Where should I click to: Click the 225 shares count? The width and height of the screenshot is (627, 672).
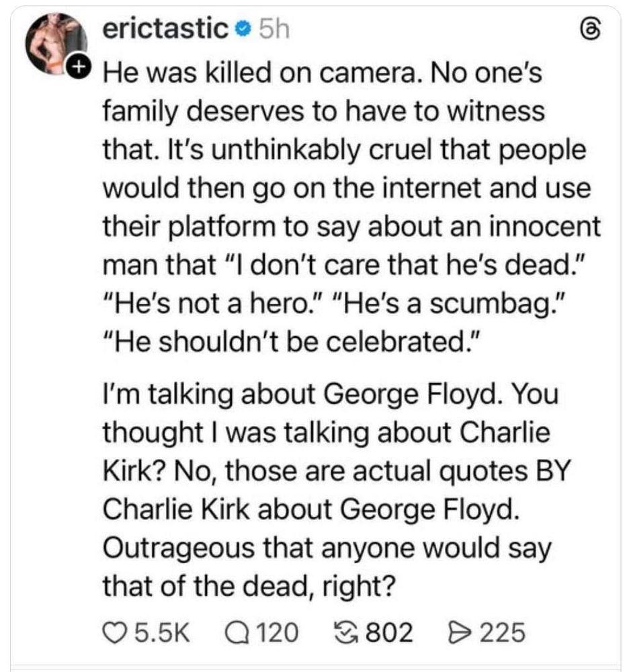501,632
